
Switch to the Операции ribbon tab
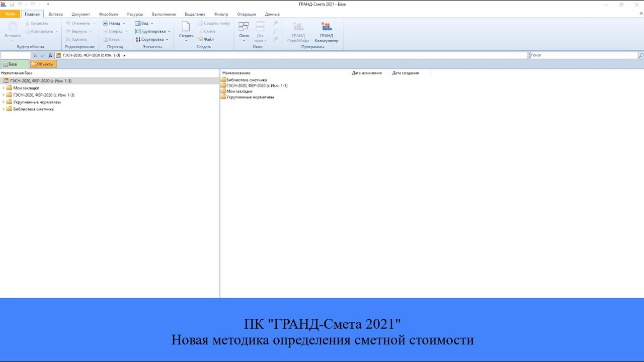coord(247,14)
